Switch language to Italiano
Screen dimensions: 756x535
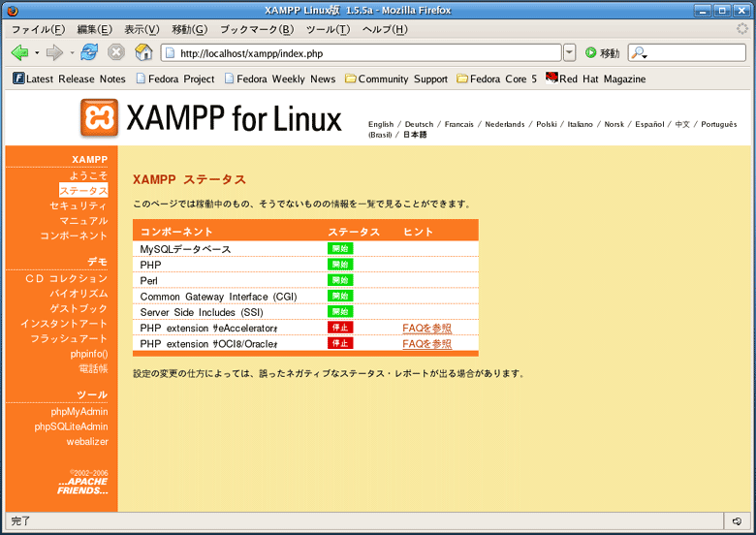coord(580,124)
